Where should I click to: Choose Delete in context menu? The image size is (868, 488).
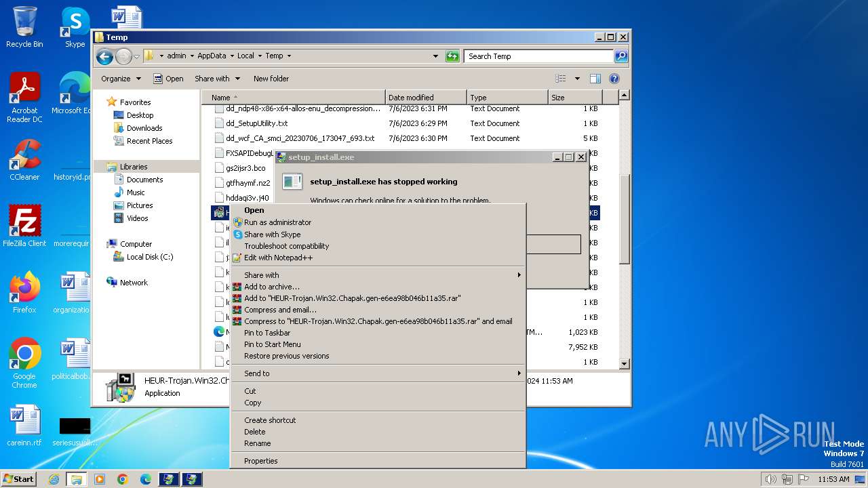[378, 432]
